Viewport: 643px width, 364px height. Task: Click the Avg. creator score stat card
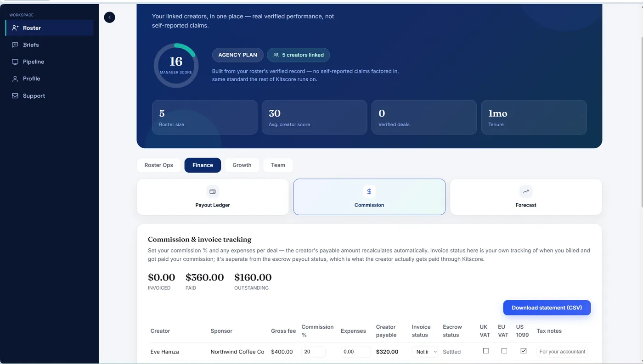tap(314, 118)
